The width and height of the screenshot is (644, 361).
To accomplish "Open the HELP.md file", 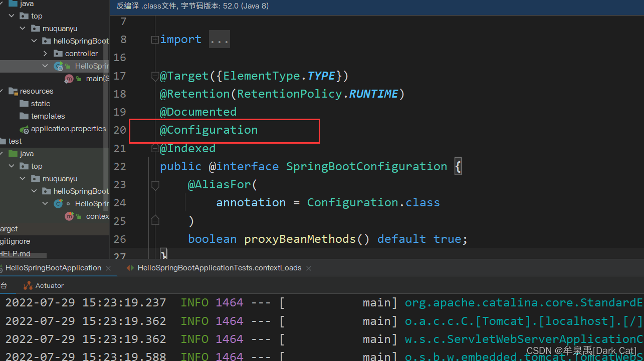I will 16,254.
